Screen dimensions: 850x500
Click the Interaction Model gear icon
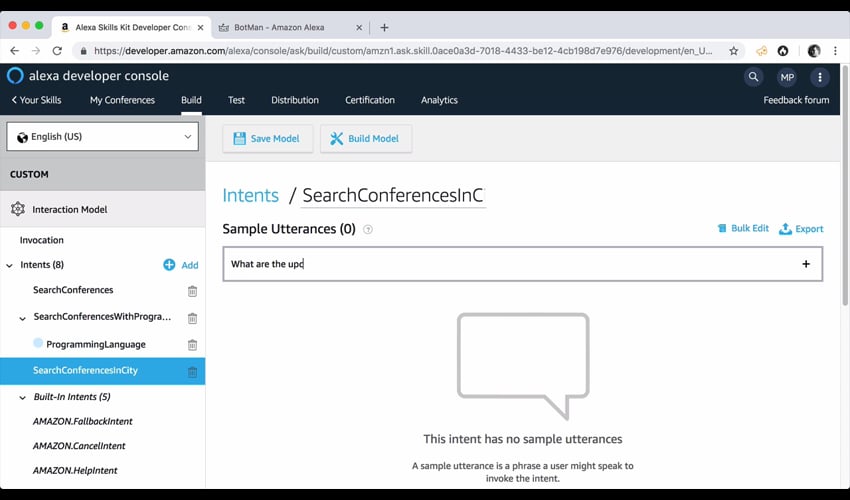pos(18,209)
